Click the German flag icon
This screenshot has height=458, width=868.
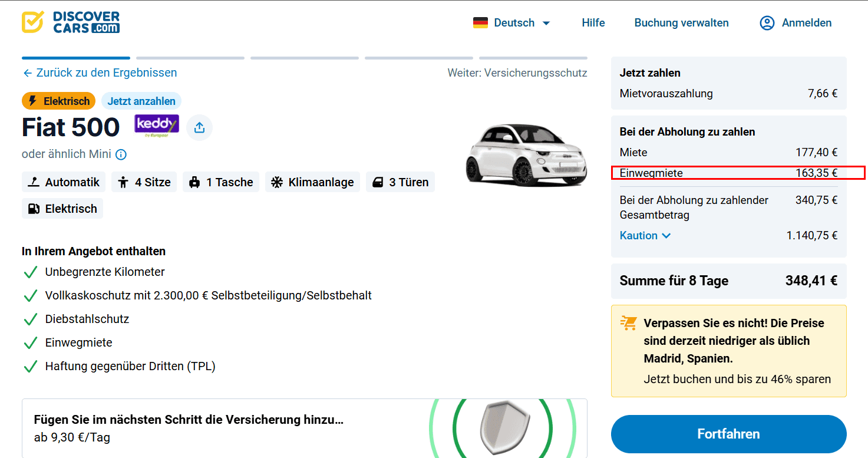tap(480, 23)
